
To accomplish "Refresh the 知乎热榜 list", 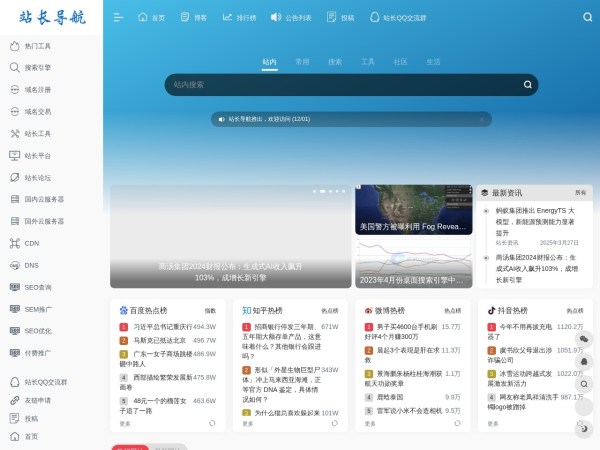I will tap(335, 423).
